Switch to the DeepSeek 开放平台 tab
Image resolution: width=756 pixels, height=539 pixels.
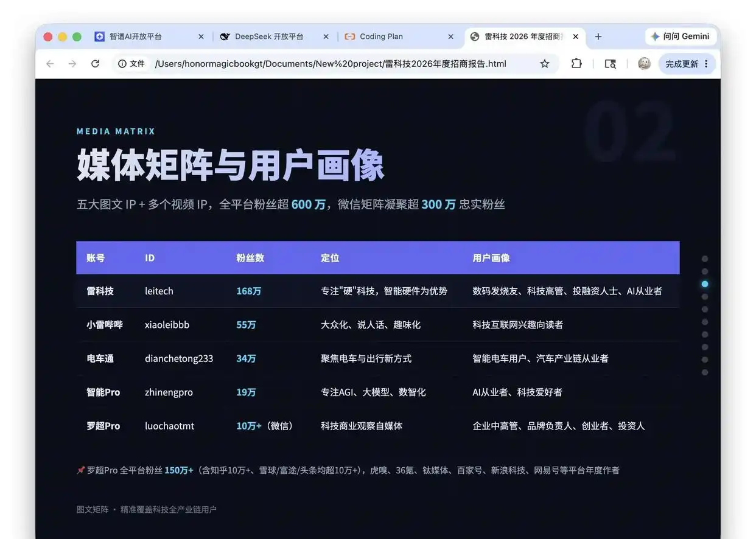pos(274,37)
